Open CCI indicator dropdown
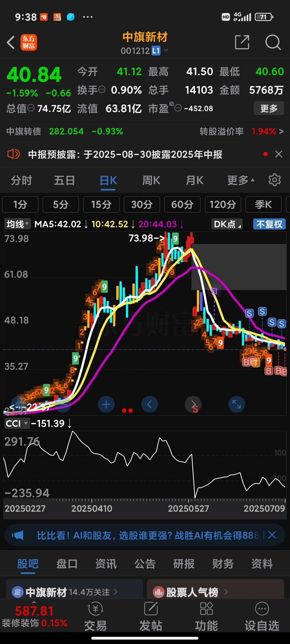Screen dimensions: 290x644 (x=17, y=423)
